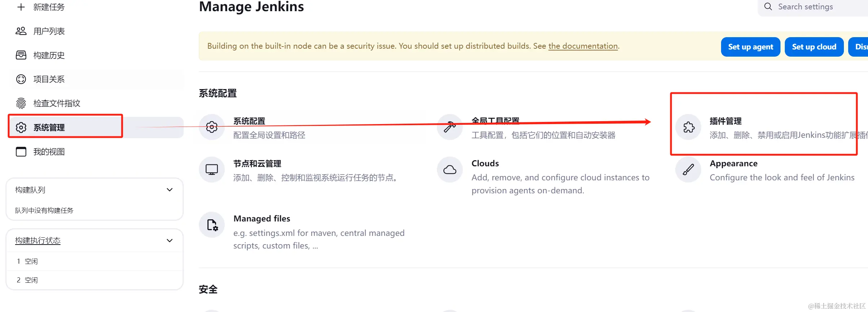Click the circular icon beside 项目关系
This screenshot has width=868, height=312.
click(21, 79)
